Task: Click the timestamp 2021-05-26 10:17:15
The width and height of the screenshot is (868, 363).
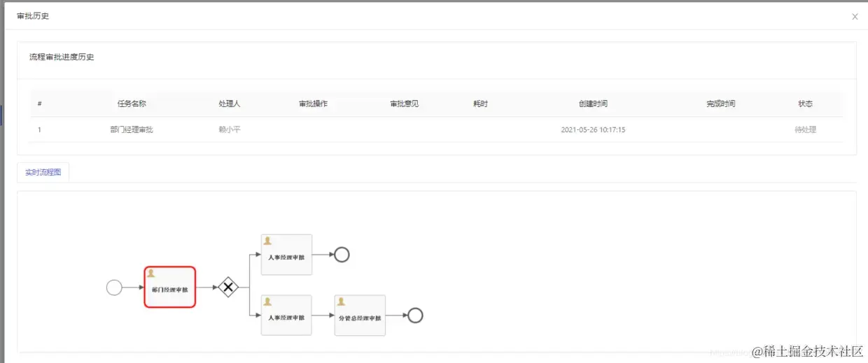Action: point(593,129)
